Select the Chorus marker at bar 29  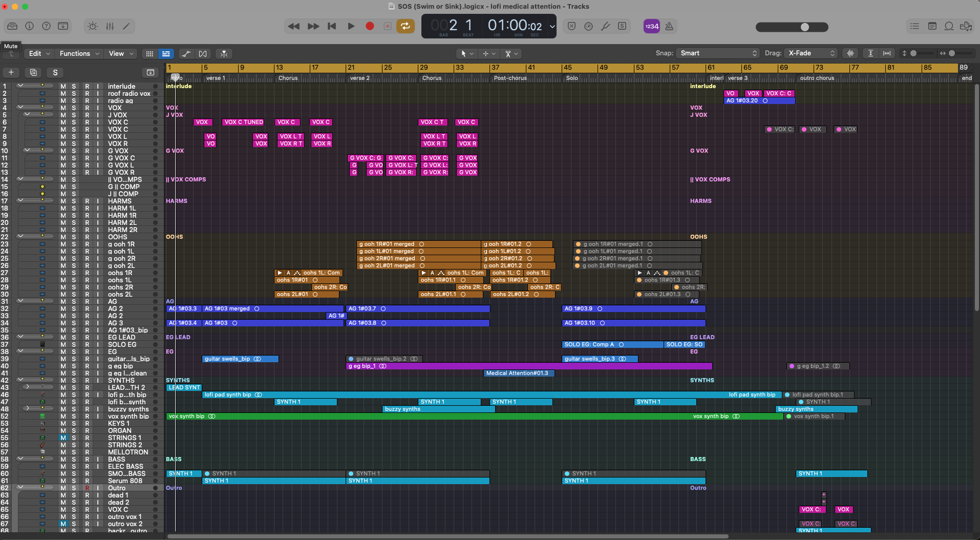pos(432,78)
